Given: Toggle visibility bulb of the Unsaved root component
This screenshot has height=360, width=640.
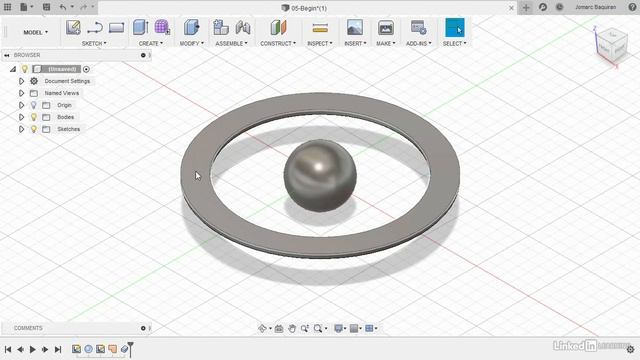Looking at the screenshot, I should pos(24,69).
